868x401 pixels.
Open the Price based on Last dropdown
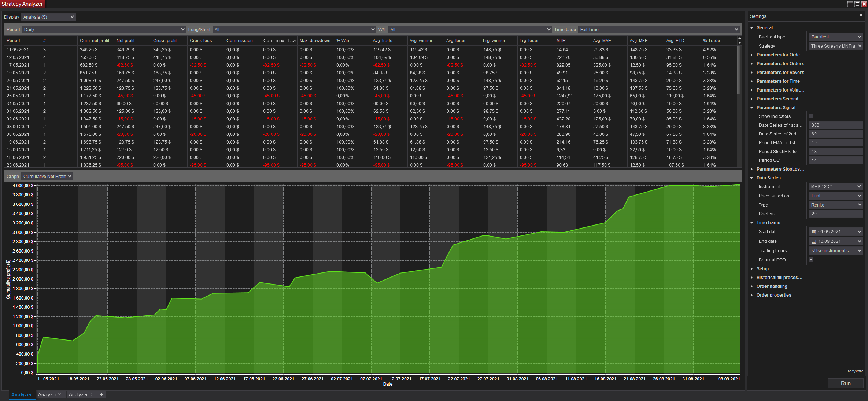point(836,196)
